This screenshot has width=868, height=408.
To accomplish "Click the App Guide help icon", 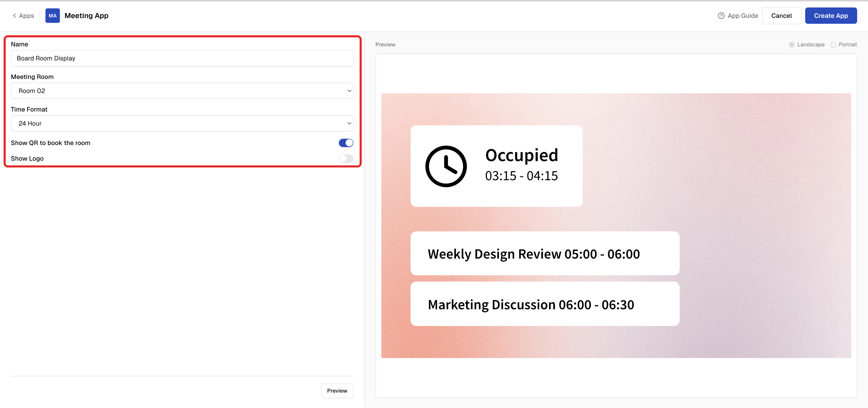I will click(x=721, y=16).
